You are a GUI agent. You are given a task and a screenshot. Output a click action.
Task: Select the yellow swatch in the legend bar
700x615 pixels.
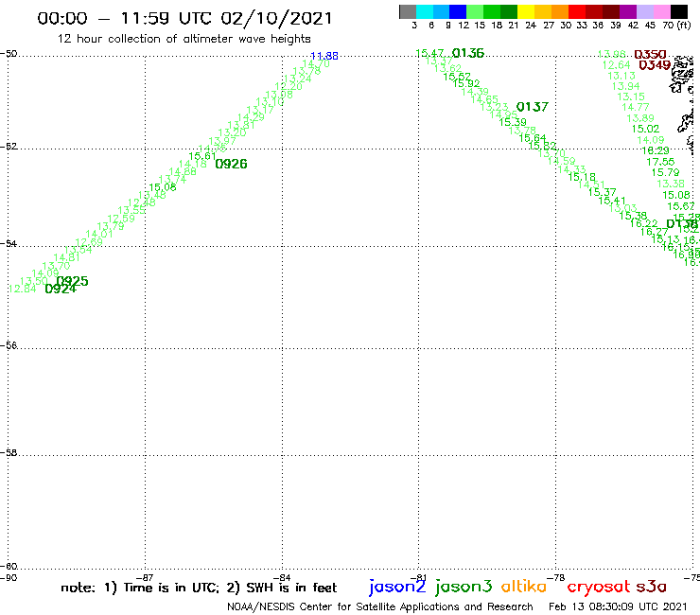[526, 11]
